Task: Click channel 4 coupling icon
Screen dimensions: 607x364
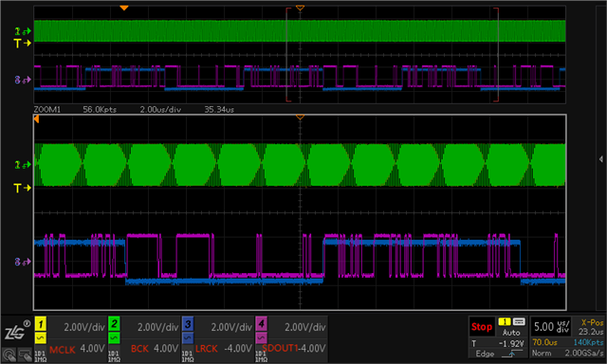Action: point(261,338)
